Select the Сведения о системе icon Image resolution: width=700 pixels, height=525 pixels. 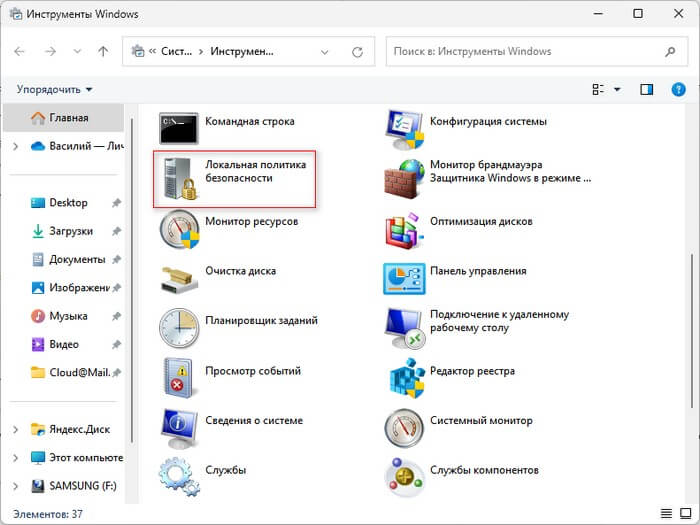(179, 429)
